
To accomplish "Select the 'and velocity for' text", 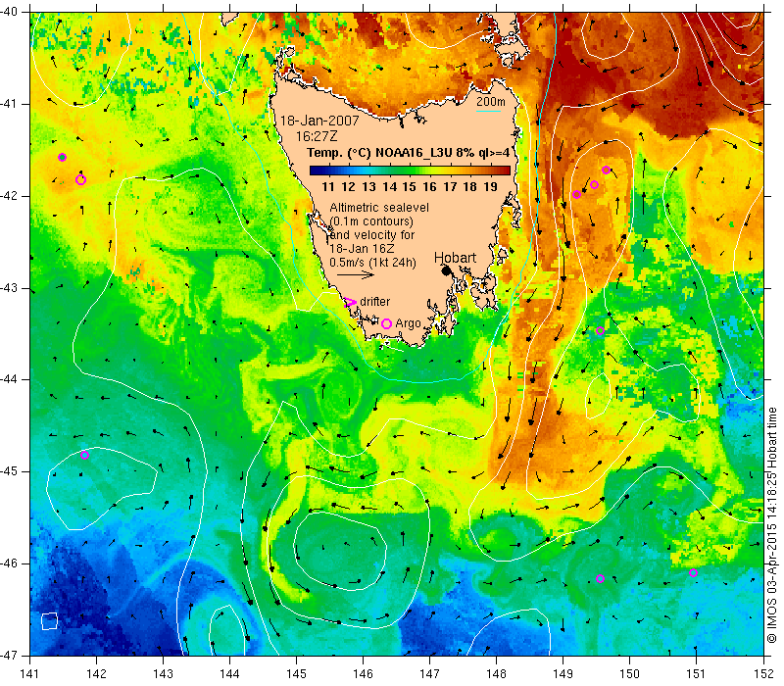I will (x=372, y=235).
